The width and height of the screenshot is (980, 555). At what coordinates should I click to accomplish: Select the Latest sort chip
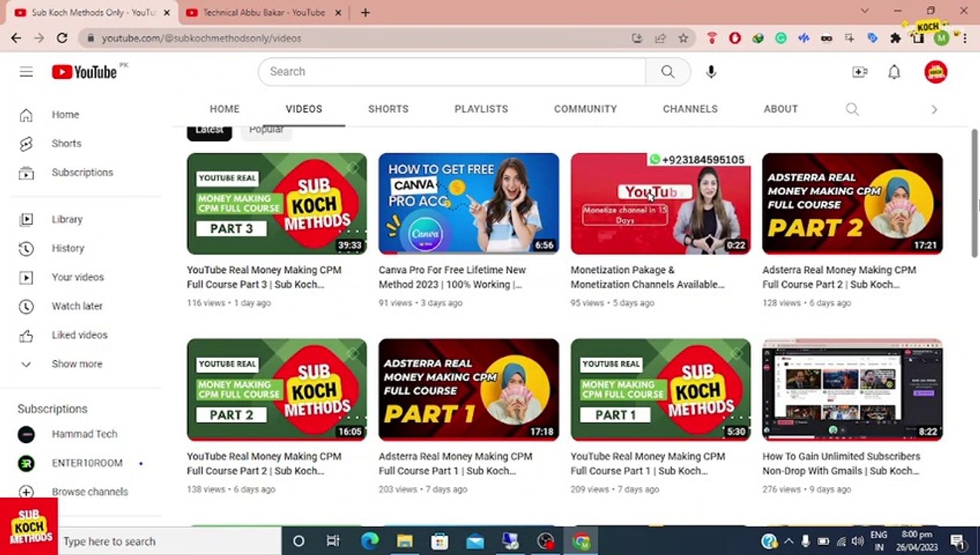click(x=209, y=130)
